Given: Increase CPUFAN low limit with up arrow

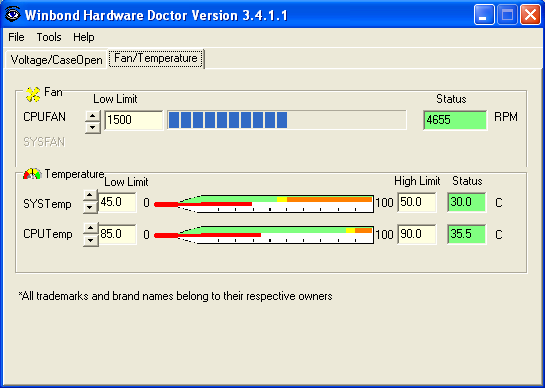Looking at the screenshot, I should (x=93, y=116).
